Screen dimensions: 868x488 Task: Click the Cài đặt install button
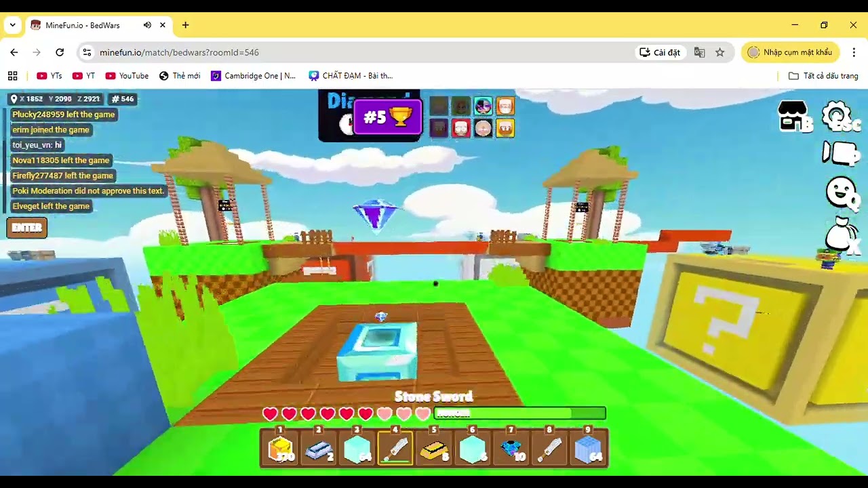click(x=660, y=52)
